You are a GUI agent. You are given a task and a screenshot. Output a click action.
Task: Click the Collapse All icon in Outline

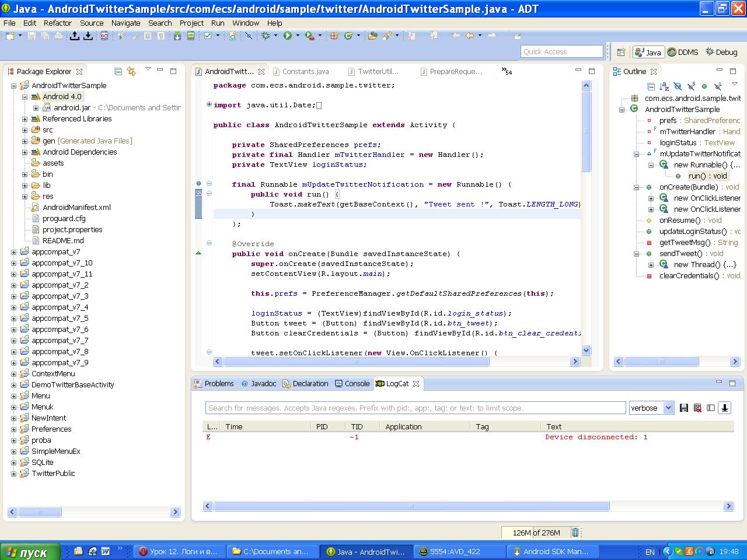point(651,86)
